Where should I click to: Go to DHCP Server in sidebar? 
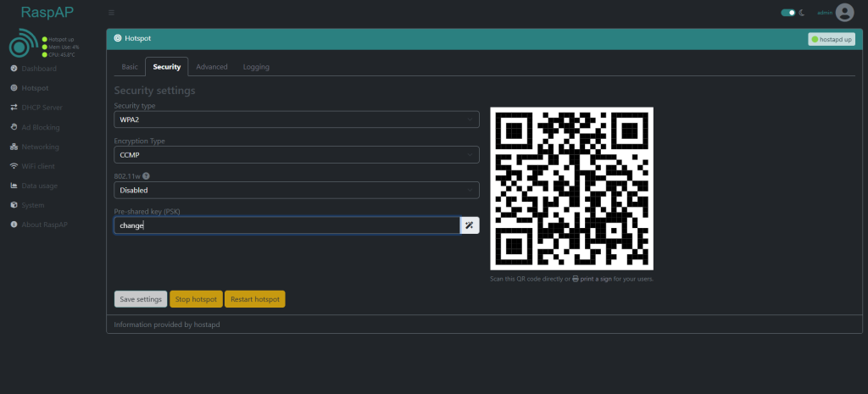[x=42, y=108]
